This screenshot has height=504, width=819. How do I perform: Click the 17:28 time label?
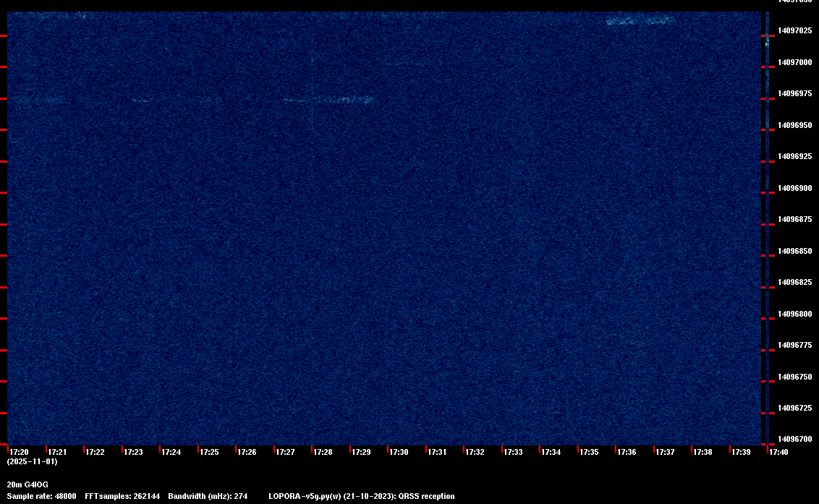[323, 452]
